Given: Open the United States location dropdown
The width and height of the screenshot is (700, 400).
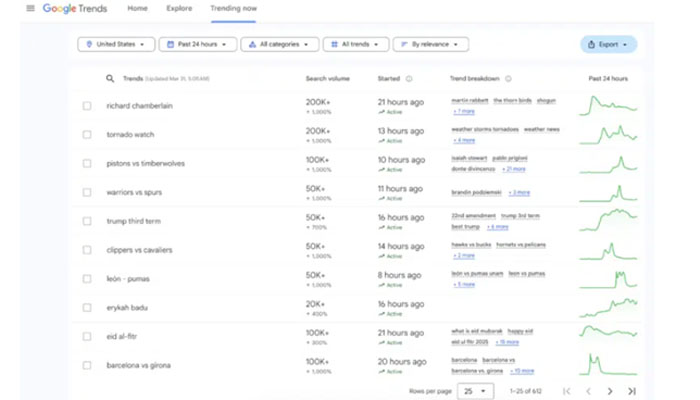Looking at the screenshot, I should pyautogui.click(x=118, y=44).
